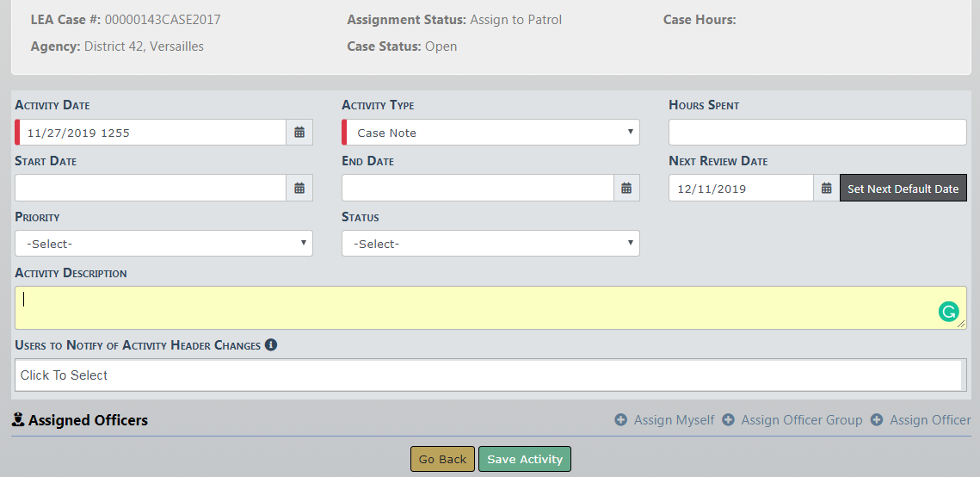Open the Users to Notify selector
The width and height of the screenshot is (980, 477).
pyautogui.click(x=487, y=375)
